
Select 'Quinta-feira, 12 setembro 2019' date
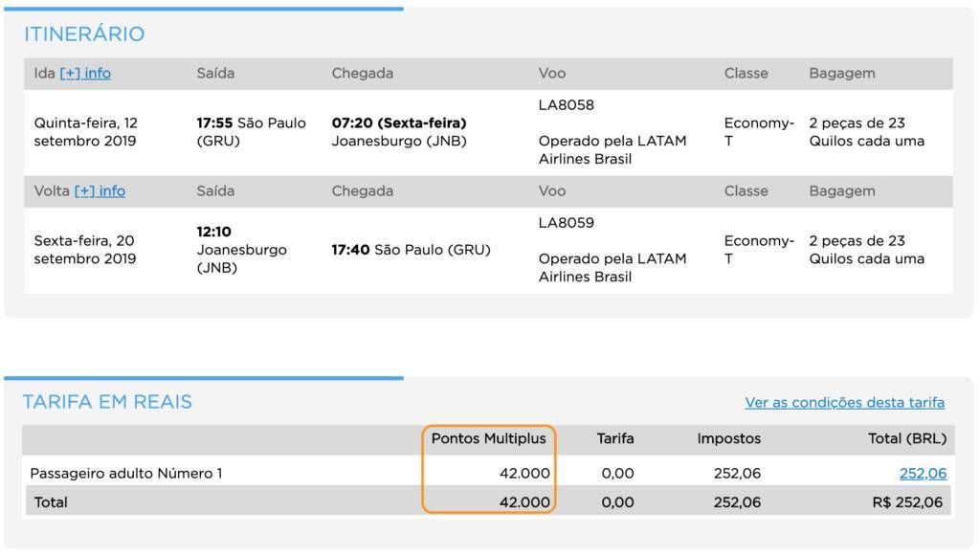pos(85,132)
